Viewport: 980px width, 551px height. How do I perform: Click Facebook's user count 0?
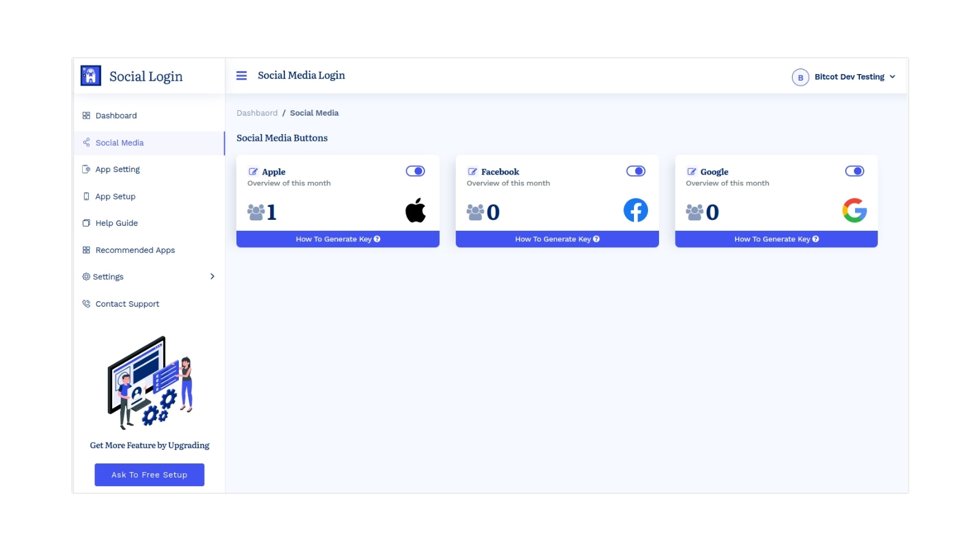point(493,212)
